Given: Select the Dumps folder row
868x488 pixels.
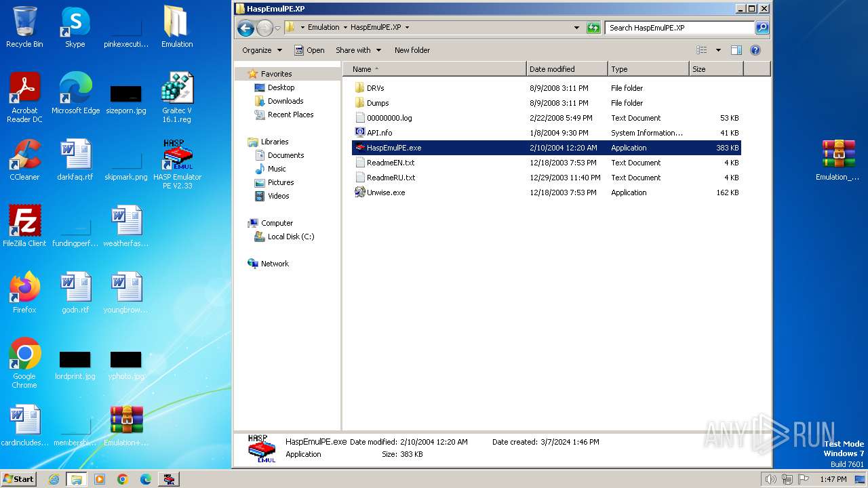Looking at the screenshot, I should [x=547, y=103].
